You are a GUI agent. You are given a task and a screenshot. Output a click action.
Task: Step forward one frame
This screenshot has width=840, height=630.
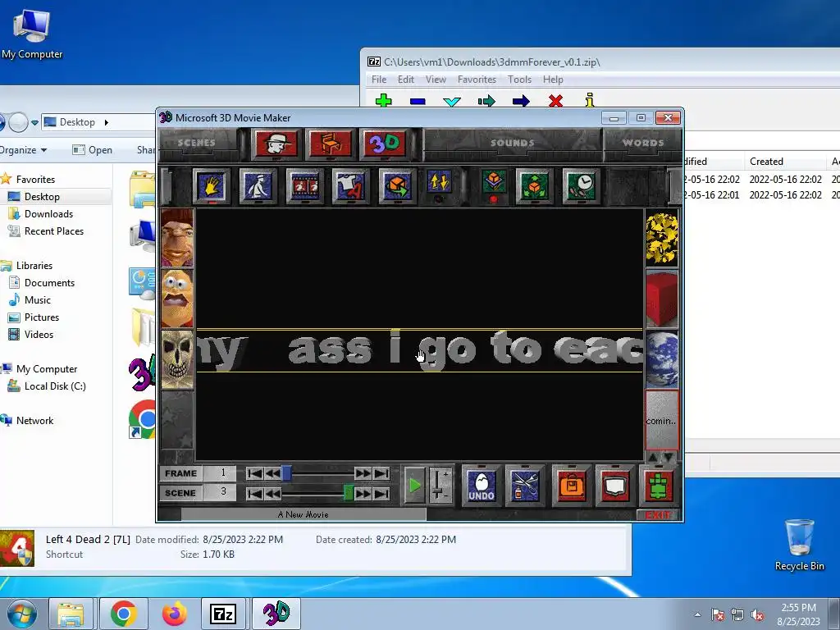(363, 473)
